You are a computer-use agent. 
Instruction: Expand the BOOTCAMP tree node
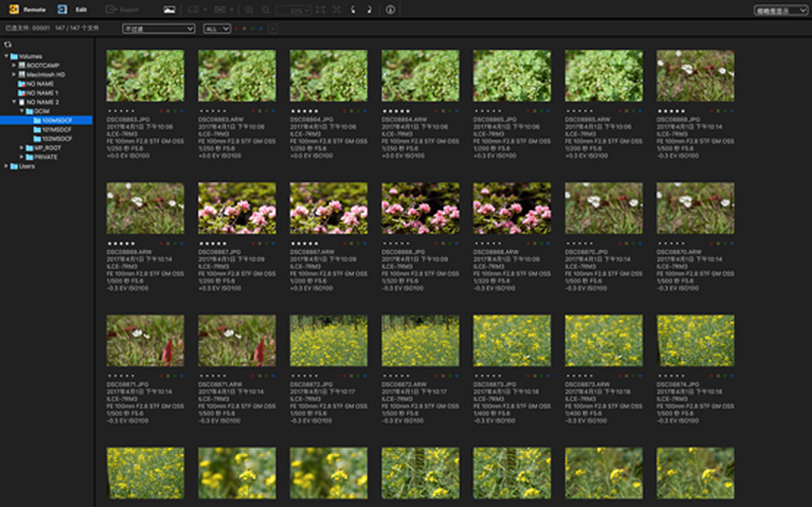[x=14, y=65]
